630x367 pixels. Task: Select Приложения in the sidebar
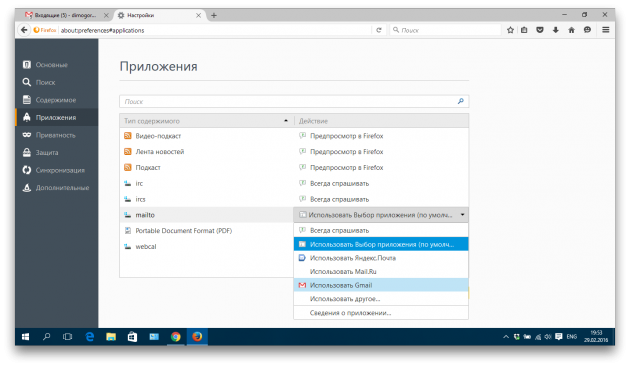(56, 117)
